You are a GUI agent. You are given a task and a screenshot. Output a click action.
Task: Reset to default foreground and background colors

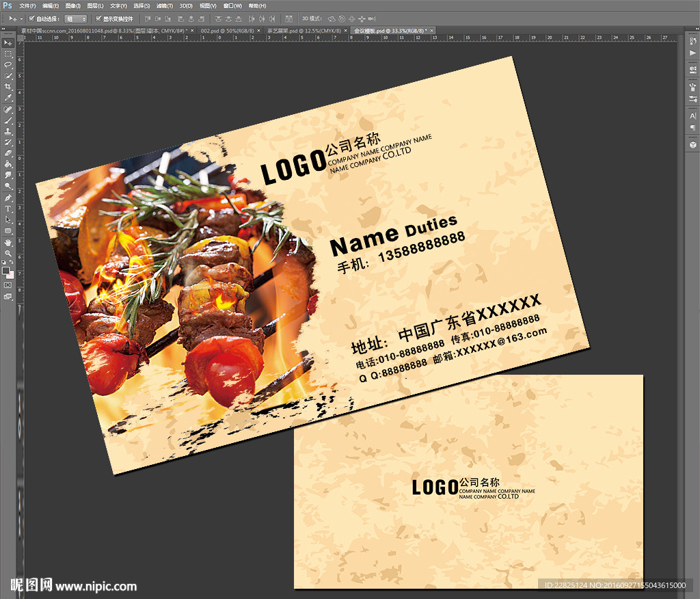click(x=4, y=262)
